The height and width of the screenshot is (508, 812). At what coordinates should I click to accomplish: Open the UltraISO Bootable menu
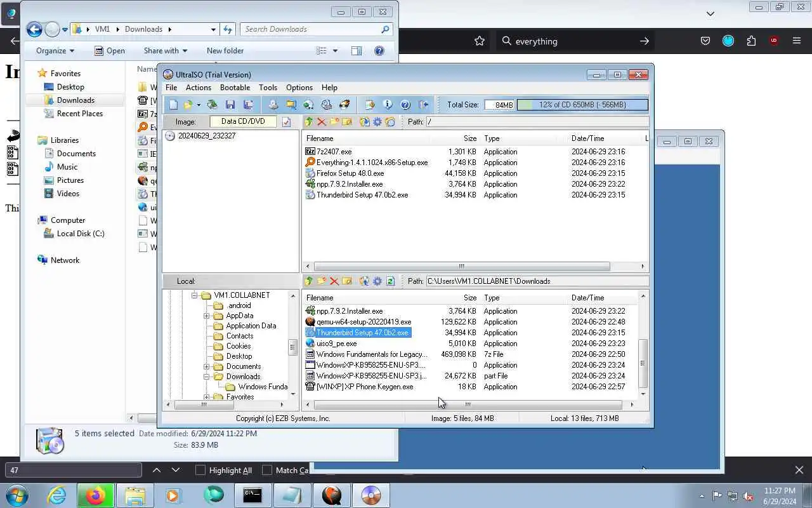point(235,88)
